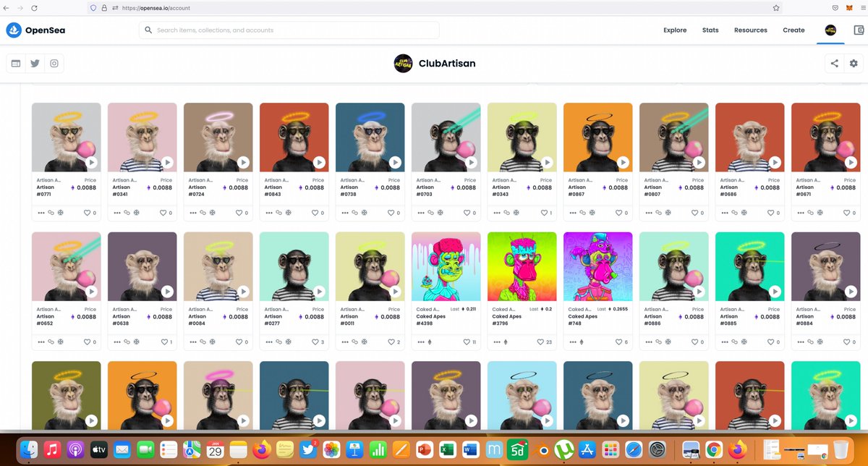Click the Artisan #0703 title link
Image resolution: width=868 pixels, height=466 pixels.
425,191
